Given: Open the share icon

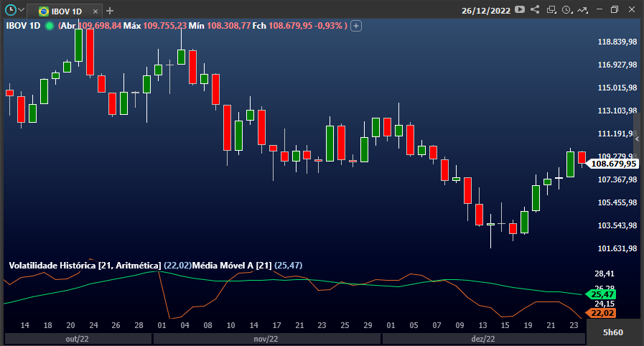Looking at the screenshot, I should 535,9.
